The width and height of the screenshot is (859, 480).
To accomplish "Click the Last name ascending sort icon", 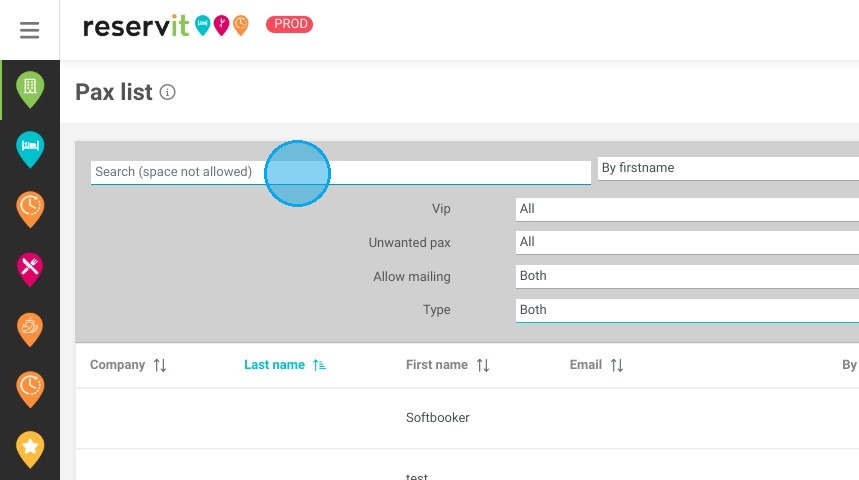I will click(319, 365).
